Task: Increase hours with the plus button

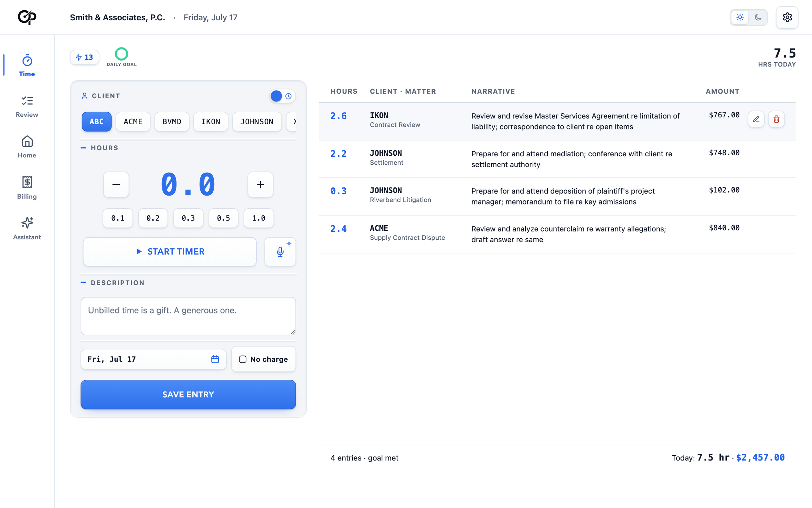Action: [x=260, y=185]
